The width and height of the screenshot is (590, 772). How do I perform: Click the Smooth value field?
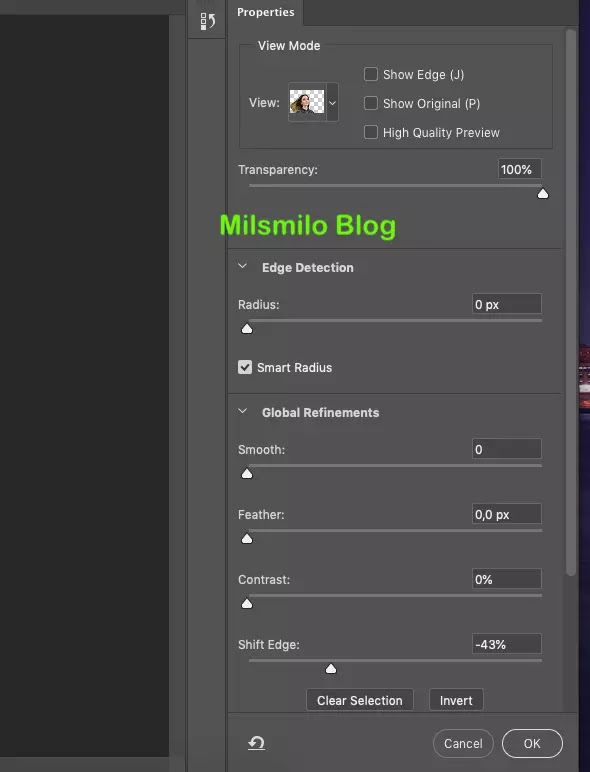pyautogui.click(x=507, y=449)
